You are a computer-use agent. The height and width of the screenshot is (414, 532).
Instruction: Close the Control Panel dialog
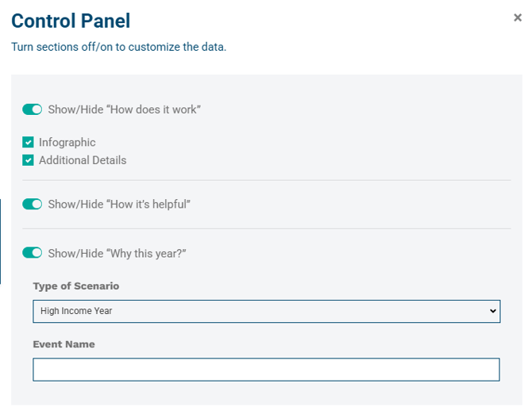[x=518, y=17]
